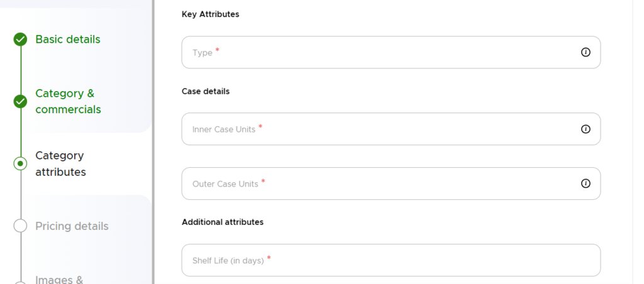The image size is (644, 284).
Task: Jump to the Pricing details step
Action: 72,226
